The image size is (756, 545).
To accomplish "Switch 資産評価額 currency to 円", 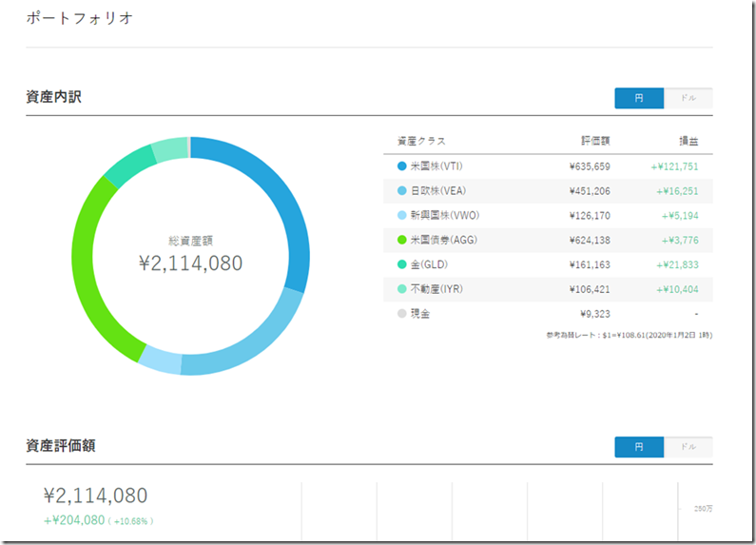I will [639, 447].
